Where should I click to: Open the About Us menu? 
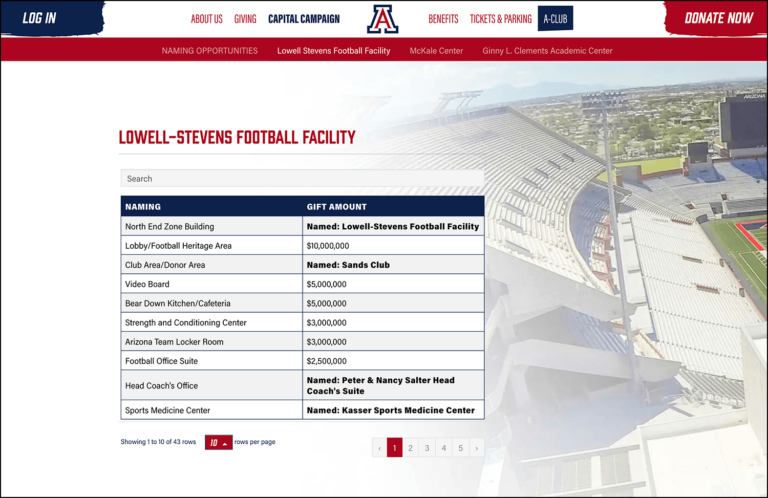tap(207, 19)
